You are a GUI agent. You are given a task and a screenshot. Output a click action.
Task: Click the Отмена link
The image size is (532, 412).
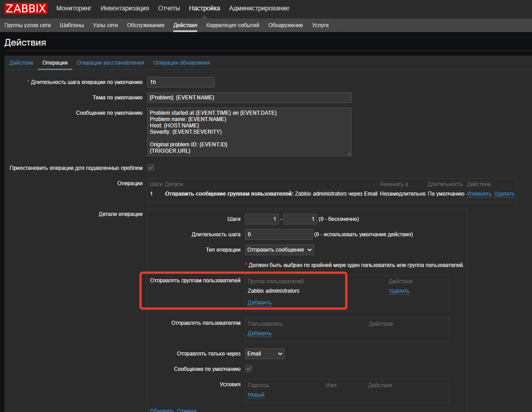click(187, 410)
